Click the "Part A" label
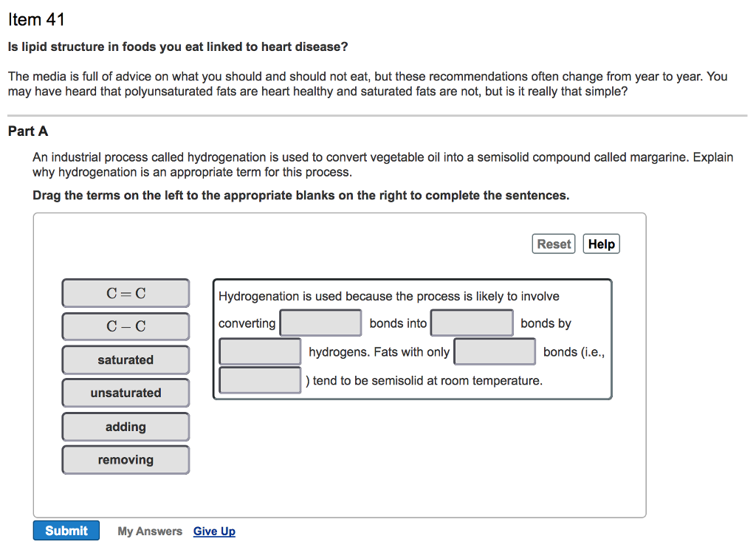The image size is (756, 550). [x=28, y=131]
